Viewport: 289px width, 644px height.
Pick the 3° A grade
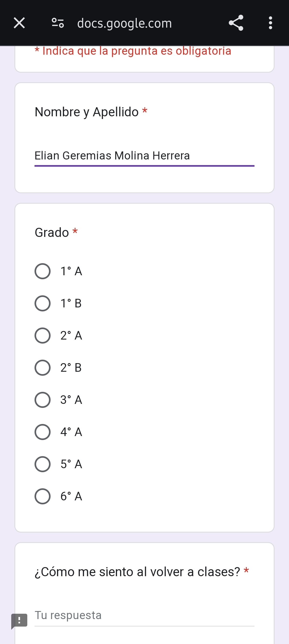[x=43, y=400]
